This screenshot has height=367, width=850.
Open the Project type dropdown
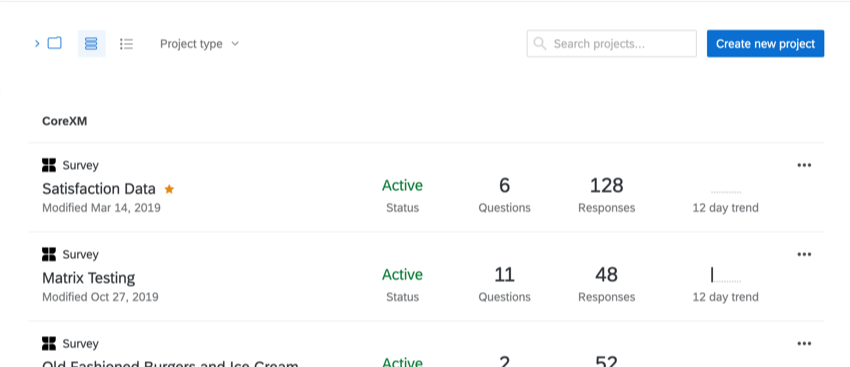[x=199, y=44]
